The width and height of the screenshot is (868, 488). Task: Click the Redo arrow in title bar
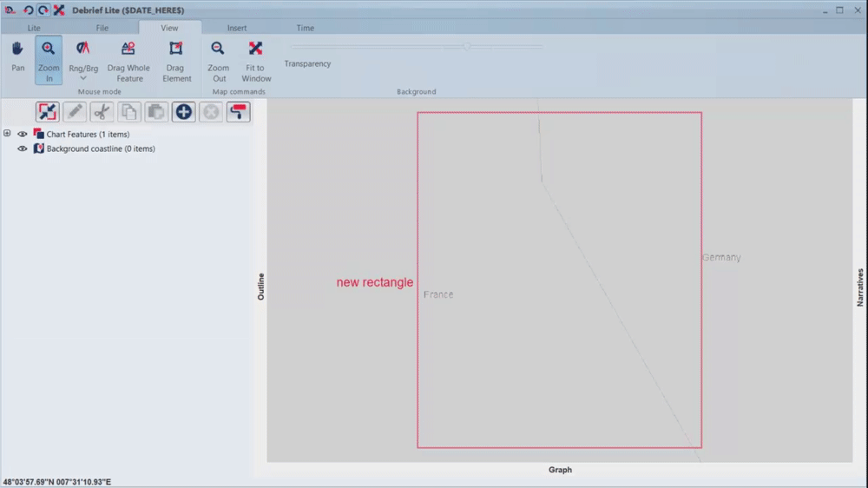click(x=43, y=10)
